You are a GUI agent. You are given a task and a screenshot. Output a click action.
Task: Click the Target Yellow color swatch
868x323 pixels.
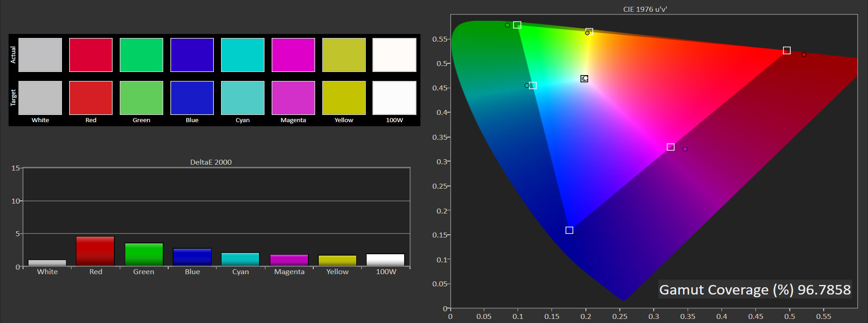pyautogui.click(x=344, y=98)
